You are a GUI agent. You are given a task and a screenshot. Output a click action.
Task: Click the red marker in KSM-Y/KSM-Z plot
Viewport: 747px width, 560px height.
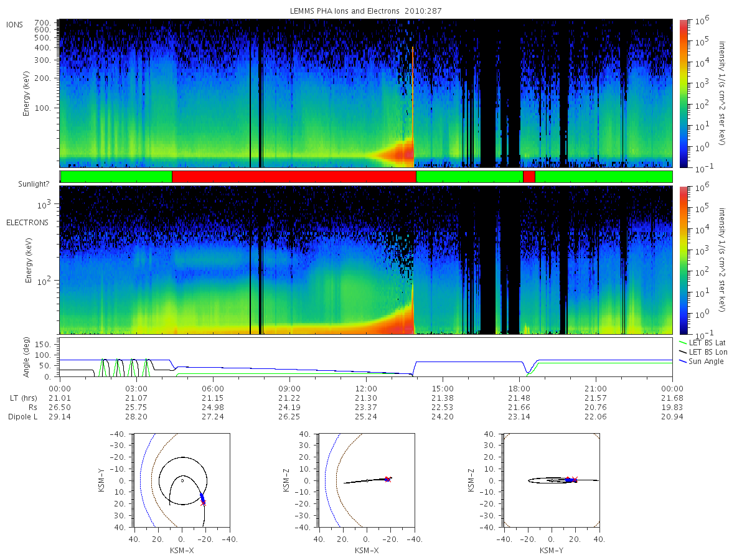(574, 479)
